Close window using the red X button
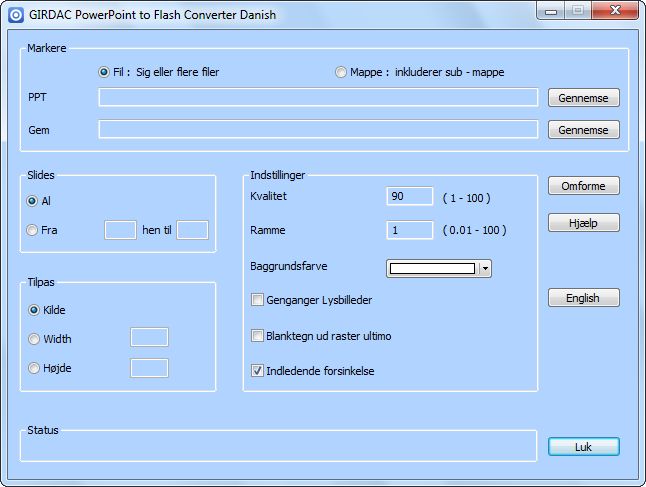The image size is (646, 487). coord(615,10)
